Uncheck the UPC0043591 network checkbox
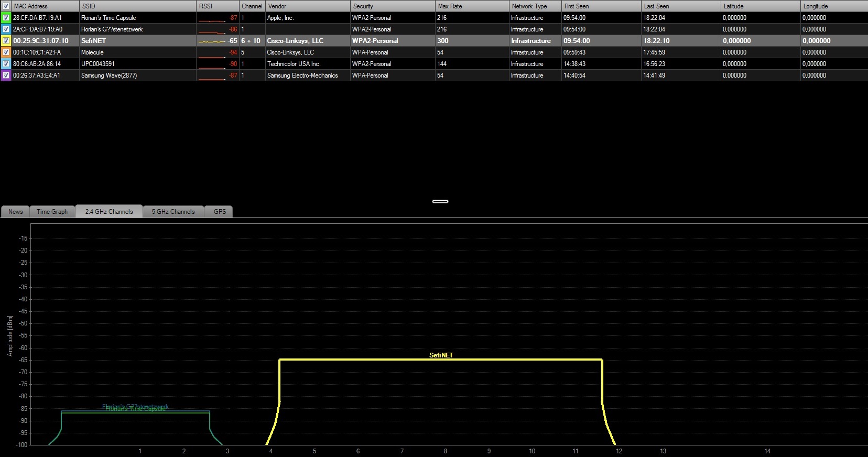This screenshot has width=868, height=457. point(6,64)
